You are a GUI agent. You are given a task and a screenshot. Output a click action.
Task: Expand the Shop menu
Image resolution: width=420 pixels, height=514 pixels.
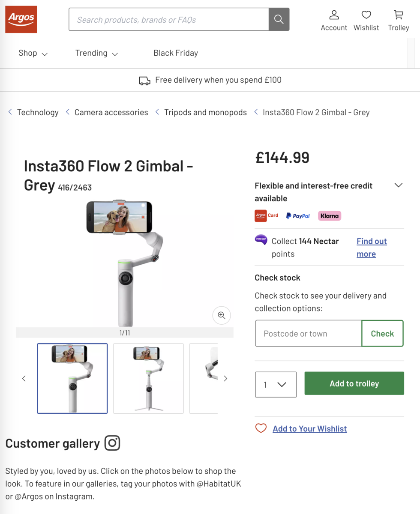click(x=33, y=53)
